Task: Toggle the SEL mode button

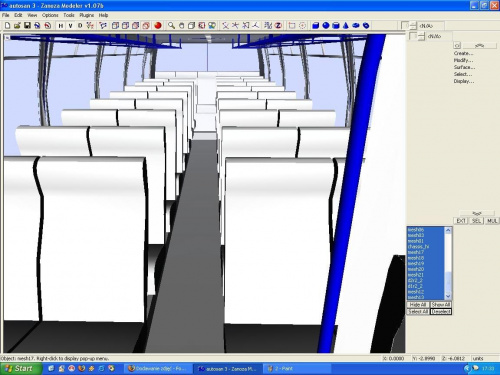Action: [x=477, y=221]
